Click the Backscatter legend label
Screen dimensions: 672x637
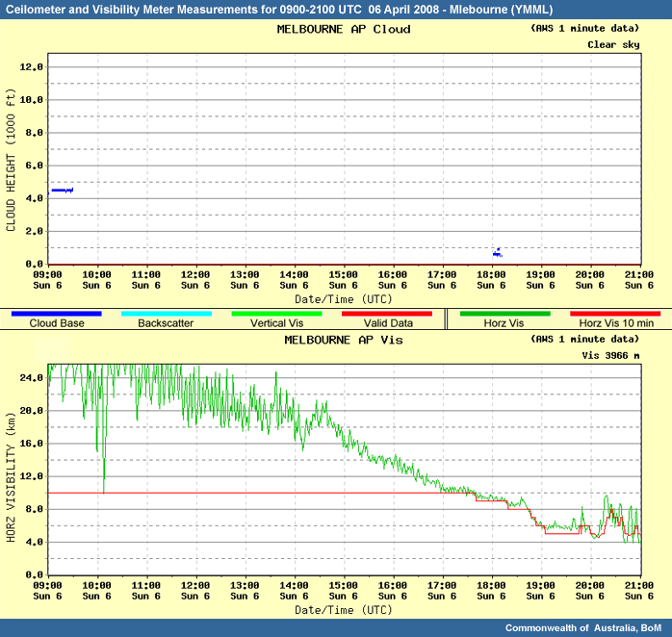pyautogui.click(x=166, y=323)
